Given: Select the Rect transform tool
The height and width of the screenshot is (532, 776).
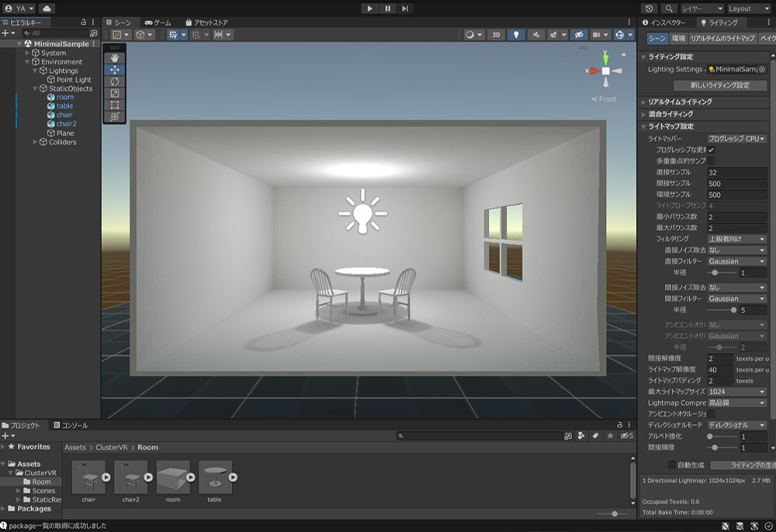Looking at the screenshot, I should [x=115, y=105].
